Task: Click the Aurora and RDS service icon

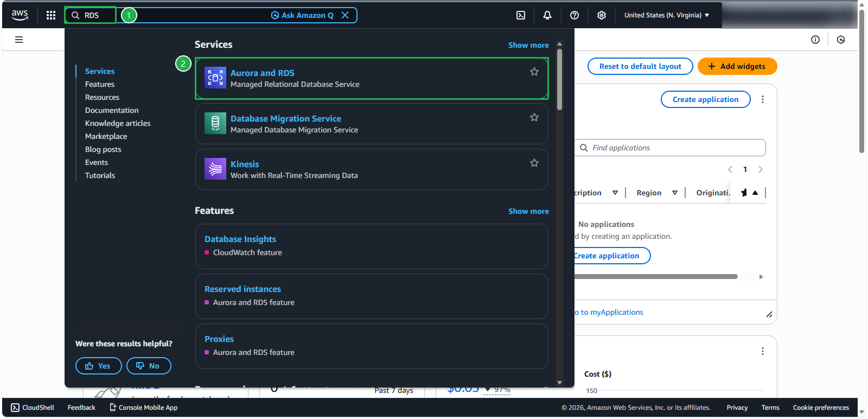Action: (x=215, y=78)
